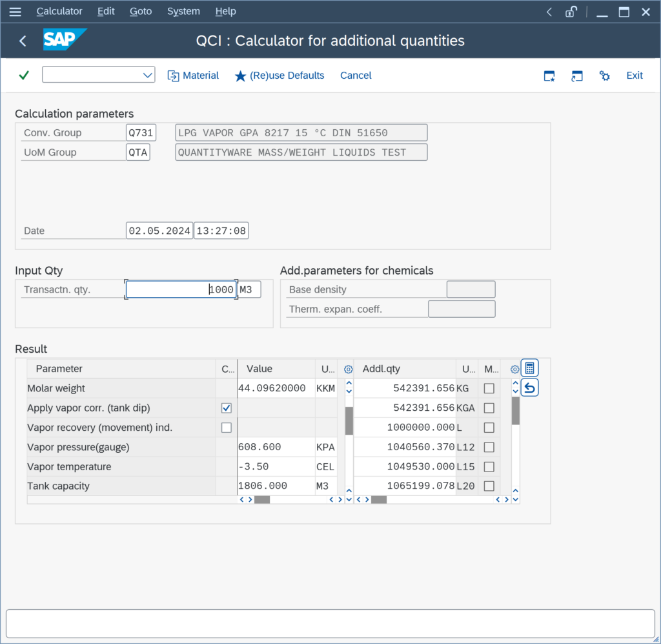Screen dimensions: 661x644
Task: Click the Transactn. qty. input field
Action: (181, 290)
